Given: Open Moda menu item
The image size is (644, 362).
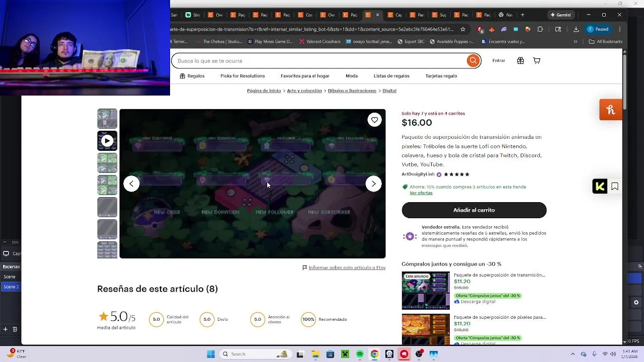Looking at the screenshot, I should [352, 76].
